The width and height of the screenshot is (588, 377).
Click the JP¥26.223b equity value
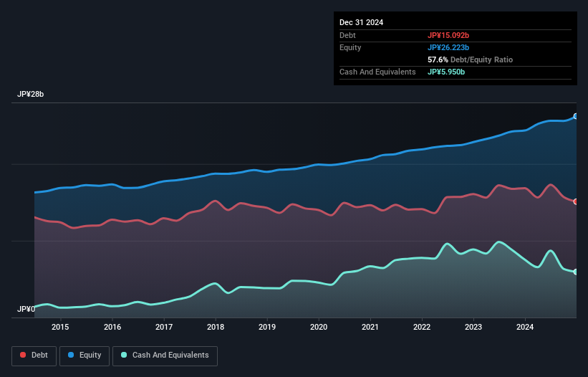pyautogui.click(x=448, y=47)
